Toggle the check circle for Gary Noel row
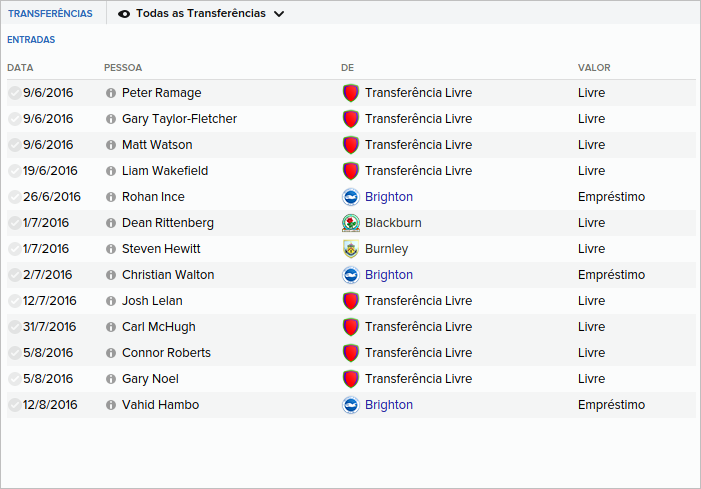701x489 pixels. pos(14,379)
